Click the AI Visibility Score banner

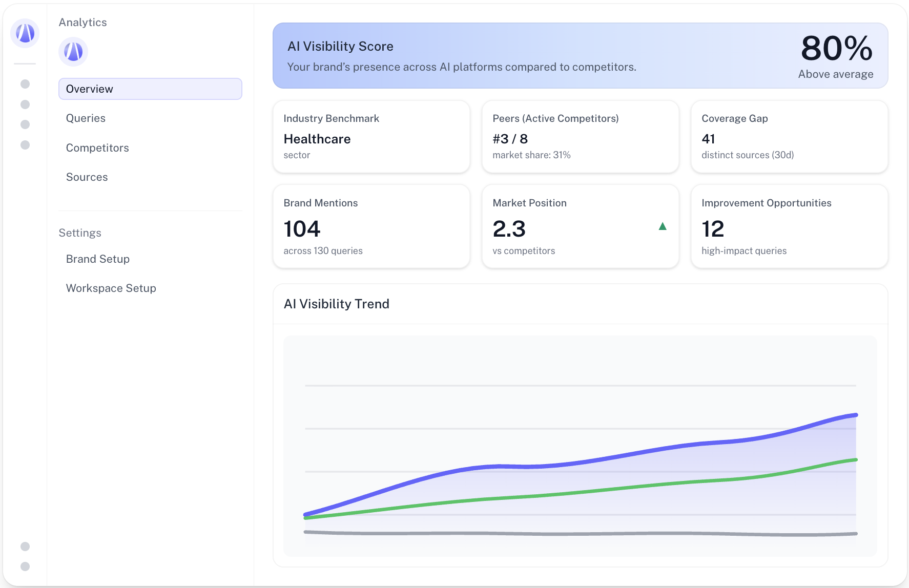(x=580, y=56)
